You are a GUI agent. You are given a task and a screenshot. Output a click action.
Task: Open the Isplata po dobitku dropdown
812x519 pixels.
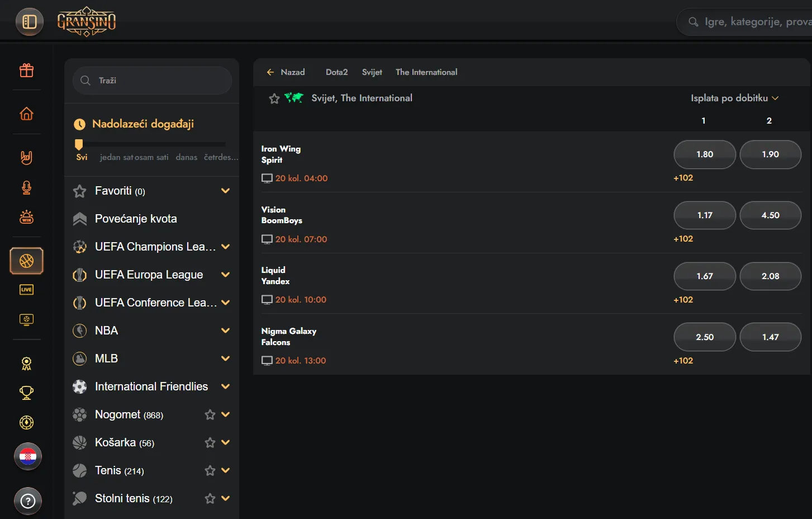(734, 98)
